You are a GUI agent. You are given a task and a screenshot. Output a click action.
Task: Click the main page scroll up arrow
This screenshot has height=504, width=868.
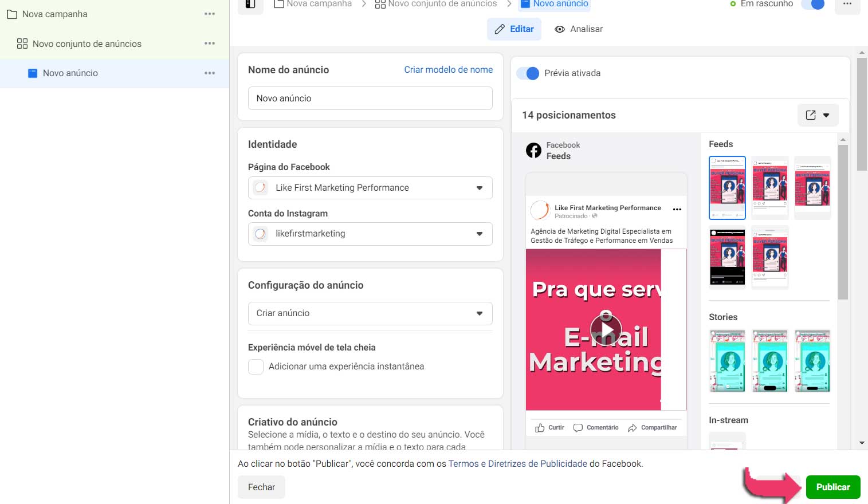pyautogui.click(x=862, y=53)
